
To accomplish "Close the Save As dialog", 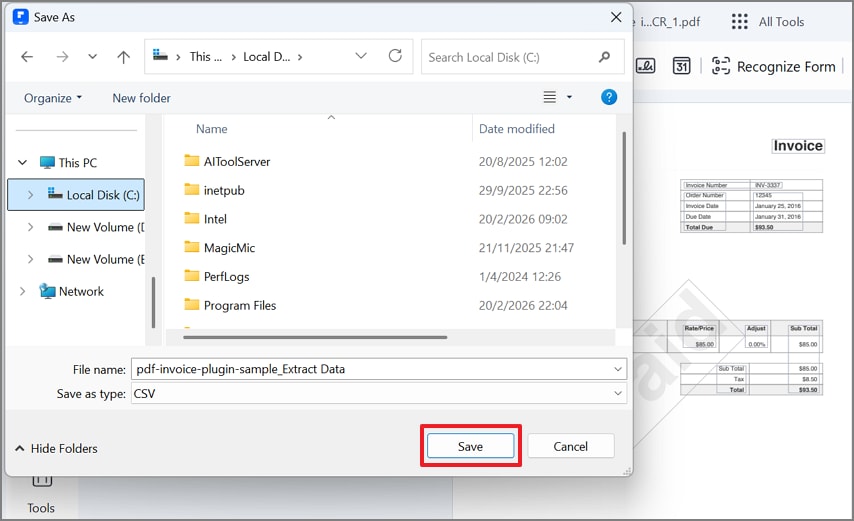I will 616,17.
